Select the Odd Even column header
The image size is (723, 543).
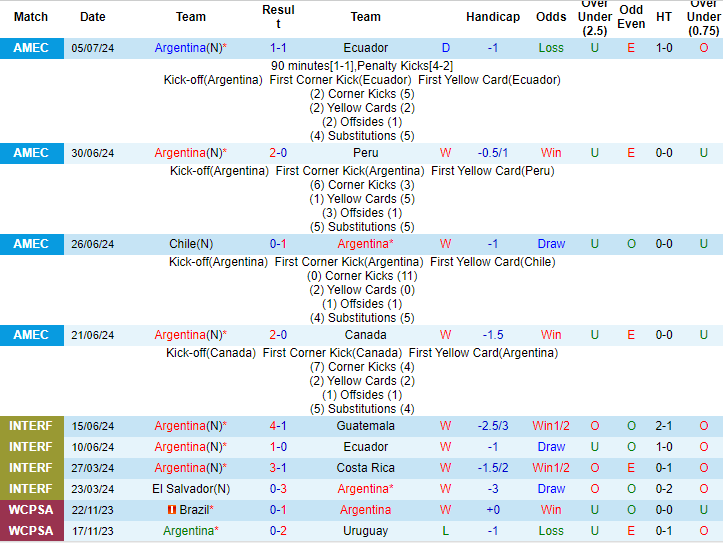click(631, 17)
